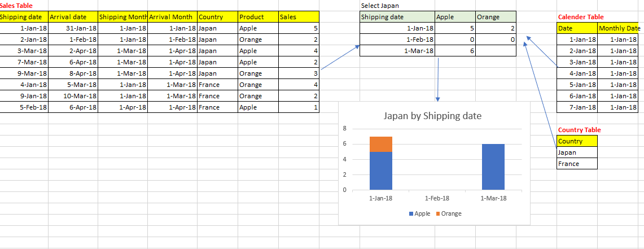644x249 pixels.
Task: Select the '9-Jan-18' shipping date cell
Action: coord(24,96)
